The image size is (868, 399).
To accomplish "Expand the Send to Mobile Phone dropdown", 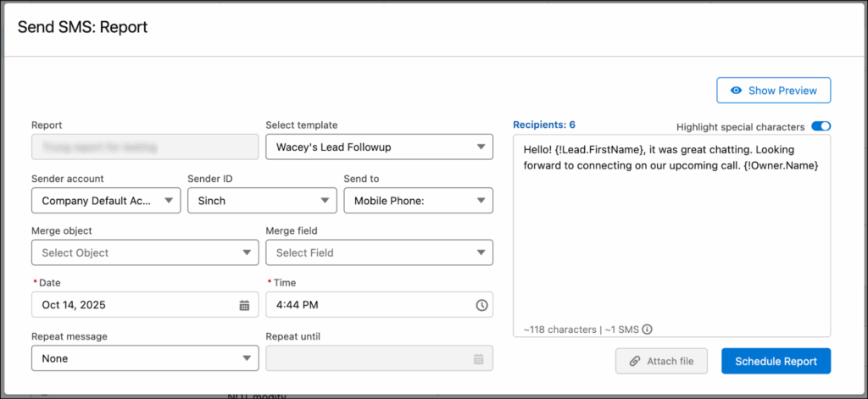I will pyautogui.click(x=418, y=201).
